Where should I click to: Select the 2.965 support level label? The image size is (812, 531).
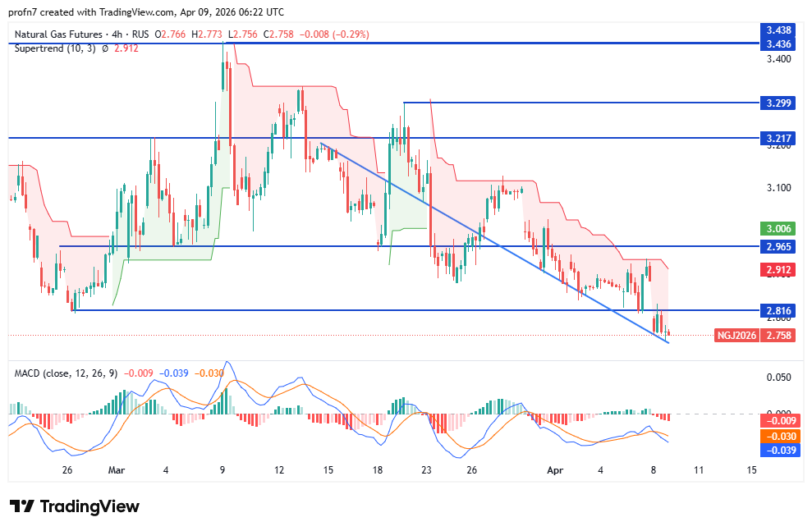click(778, 246)
